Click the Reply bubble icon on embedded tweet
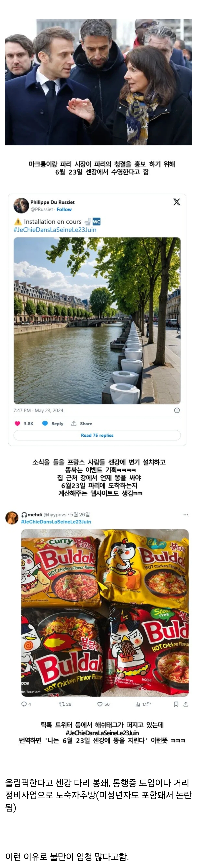Viewport: 197px width, 868px height. point(45,424)
